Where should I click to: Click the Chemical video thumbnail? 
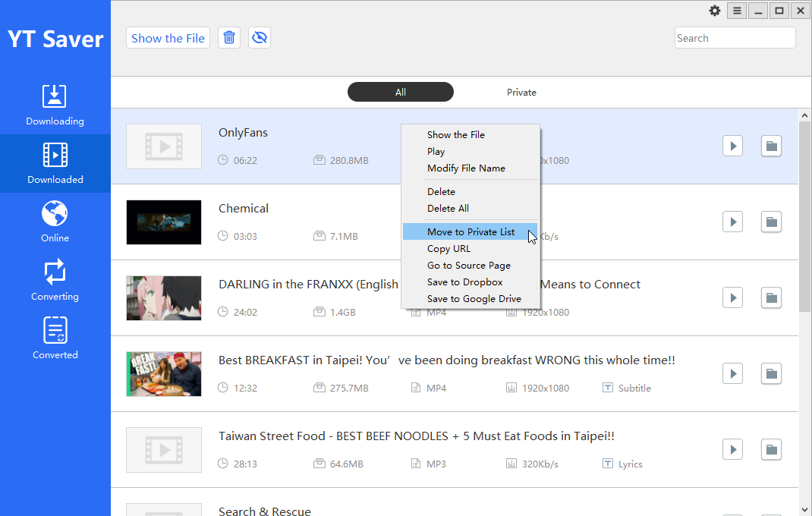click(164, 222)
